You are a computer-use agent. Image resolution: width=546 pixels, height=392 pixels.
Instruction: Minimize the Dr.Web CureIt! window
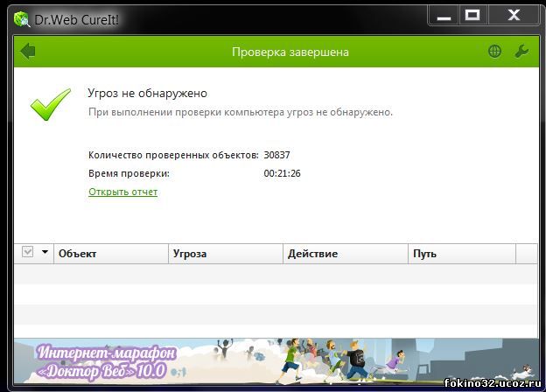tap(444, 17)
